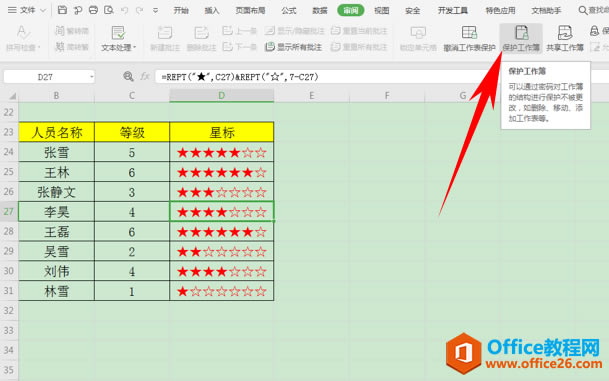Switch to the 开发工具 tab
Viewport: 609px width, 381px height.
tap(452, 10)
